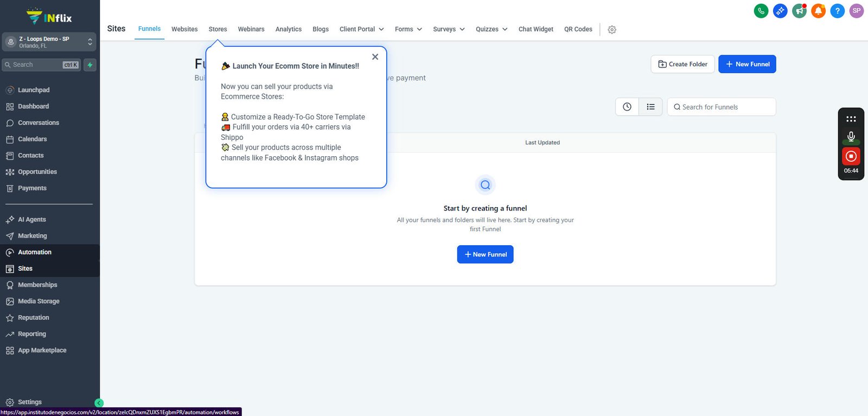Viewport: 868px width, 416px height.
Task: Click the Sites settings gear icon
Action: 612,30
